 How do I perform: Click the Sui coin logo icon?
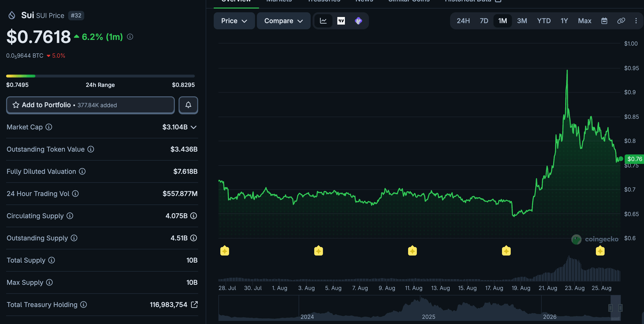point(12,15)
